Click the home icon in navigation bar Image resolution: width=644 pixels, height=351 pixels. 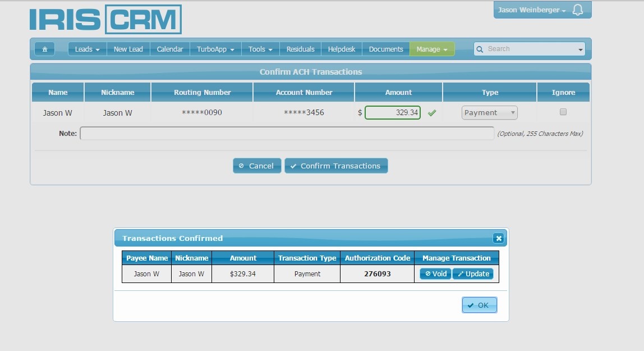[x=44, y=49]
